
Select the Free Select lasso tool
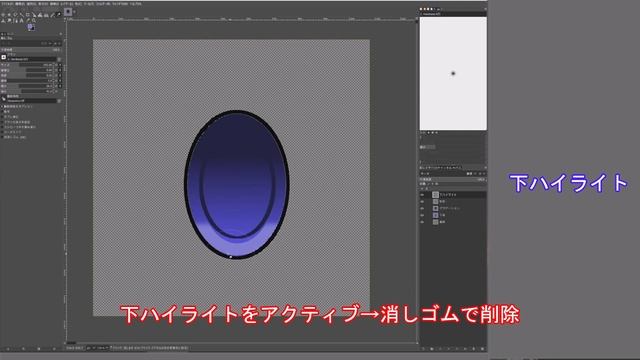[15, 15]
